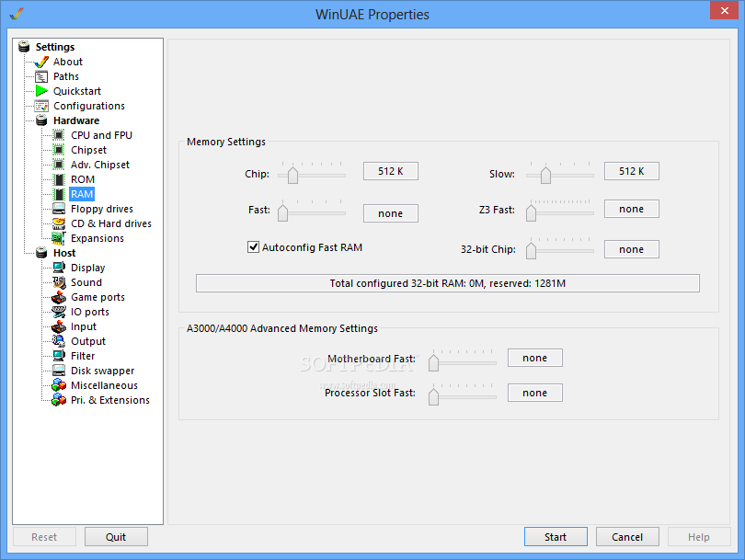Click the Motherboard Fast slider thumb
The height and width of the screenshot is (560, 745).
tap(433, 362)
